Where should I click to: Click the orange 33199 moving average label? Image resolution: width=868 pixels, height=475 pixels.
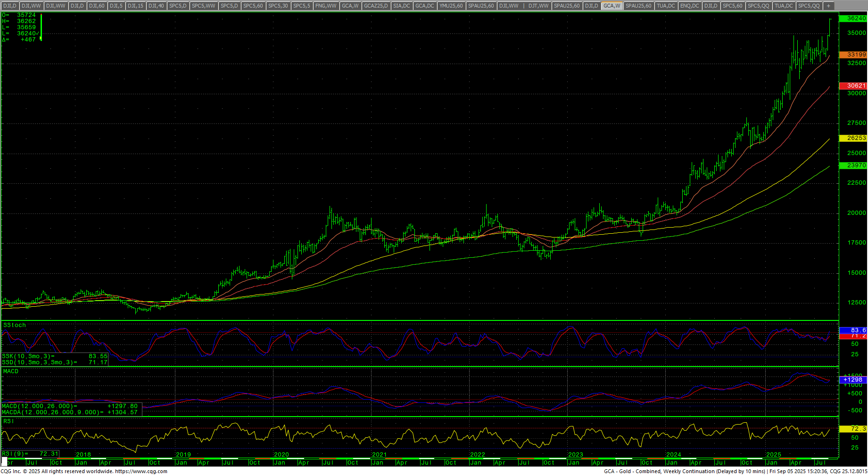[x=853, y=55]
